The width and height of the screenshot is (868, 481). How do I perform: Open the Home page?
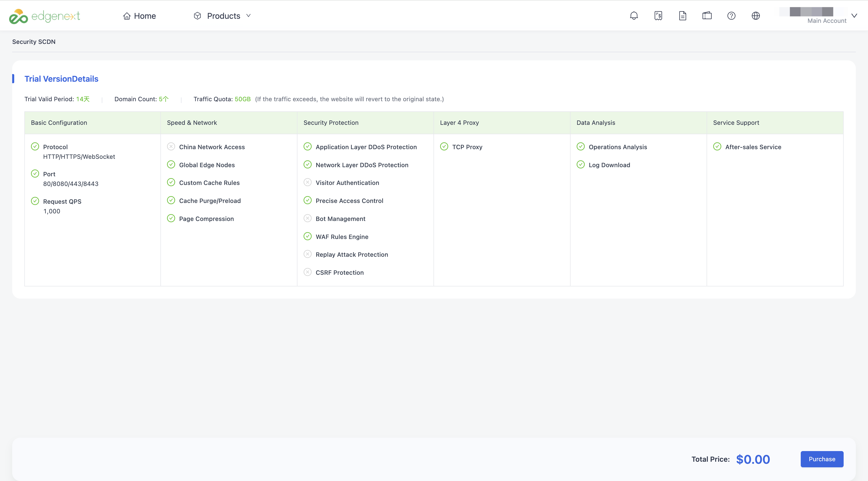tap(139, 16)
